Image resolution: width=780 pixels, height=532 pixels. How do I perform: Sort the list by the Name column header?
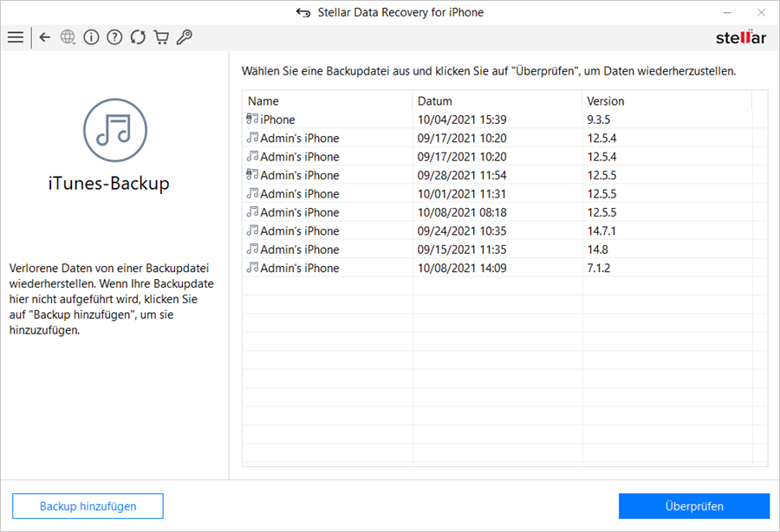(328, 101)
